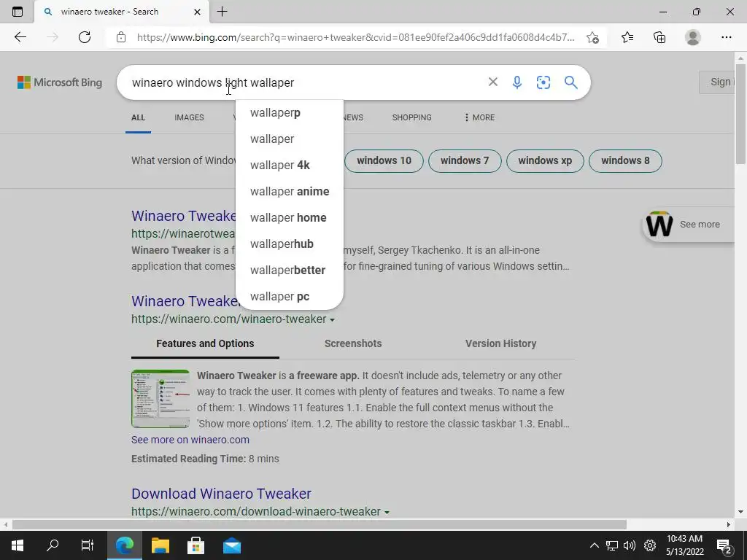Screen dimensions: 747x560
Task: Refresh the current page
Action: [x=85, y=37]
